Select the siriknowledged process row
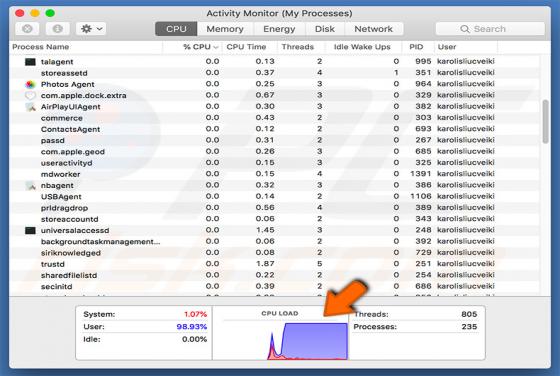560x376 pixels. click(274, 253)
